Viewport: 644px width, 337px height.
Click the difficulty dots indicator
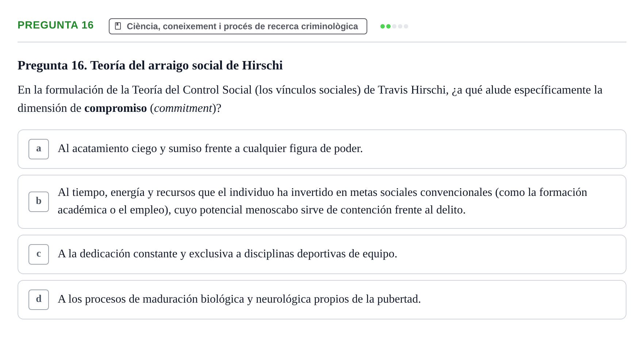click(394, 26)
